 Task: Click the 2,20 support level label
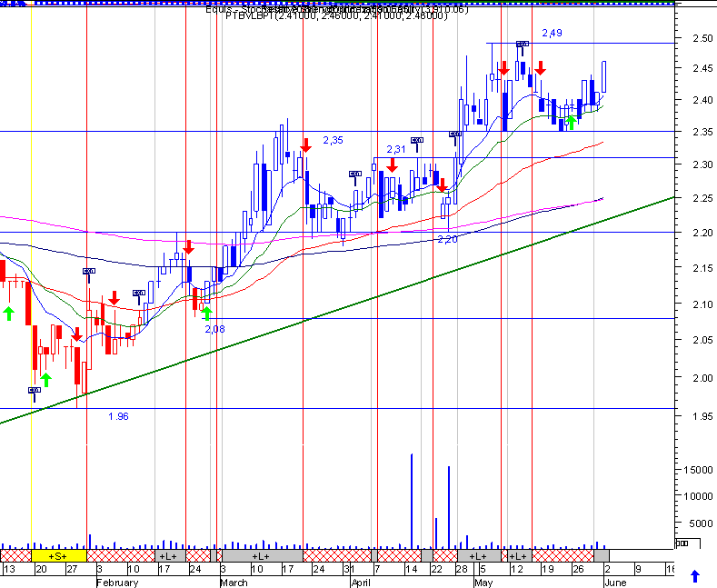click(447, 240)
